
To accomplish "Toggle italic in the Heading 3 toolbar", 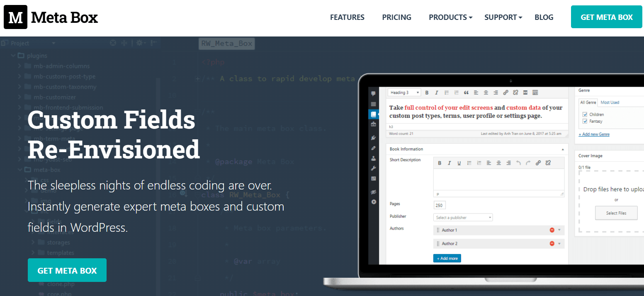I will click(x=437, y=92).
